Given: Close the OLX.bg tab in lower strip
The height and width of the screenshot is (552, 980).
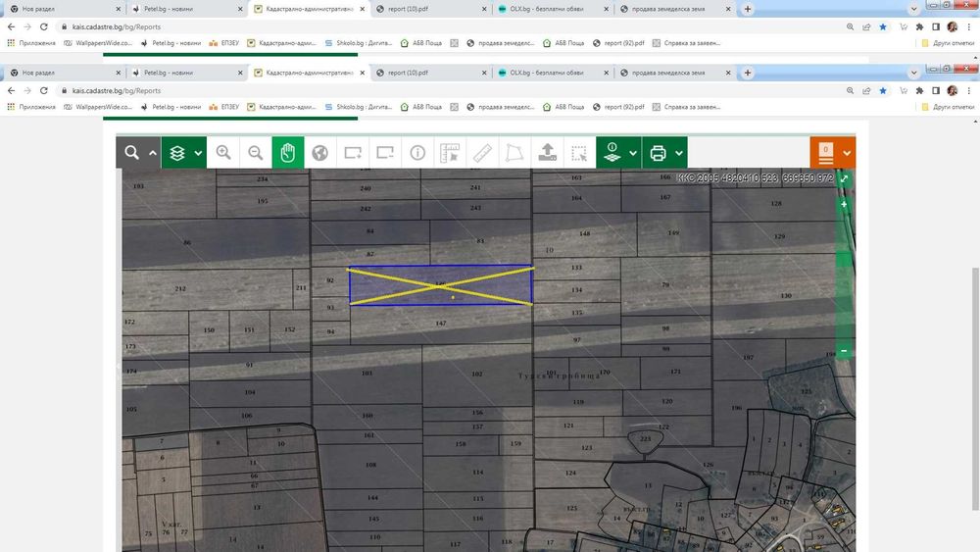Looking at the screenshot, I should [x=606, y=73].
